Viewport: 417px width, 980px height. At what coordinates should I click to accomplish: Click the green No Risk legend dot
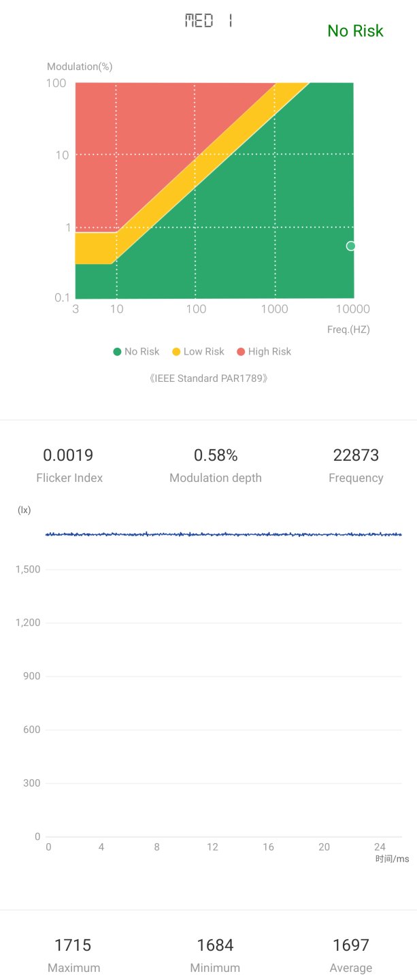pos(117,352)
